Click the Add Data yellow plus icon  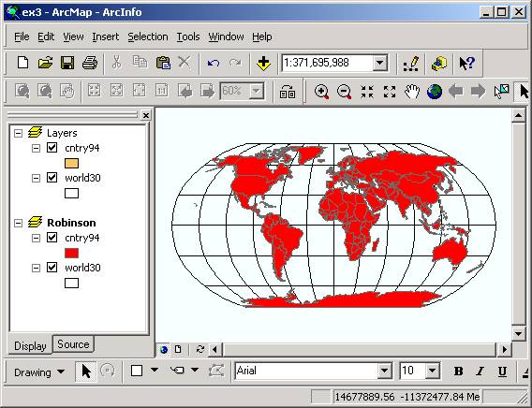pyautogui.click(x=263, y=63)
